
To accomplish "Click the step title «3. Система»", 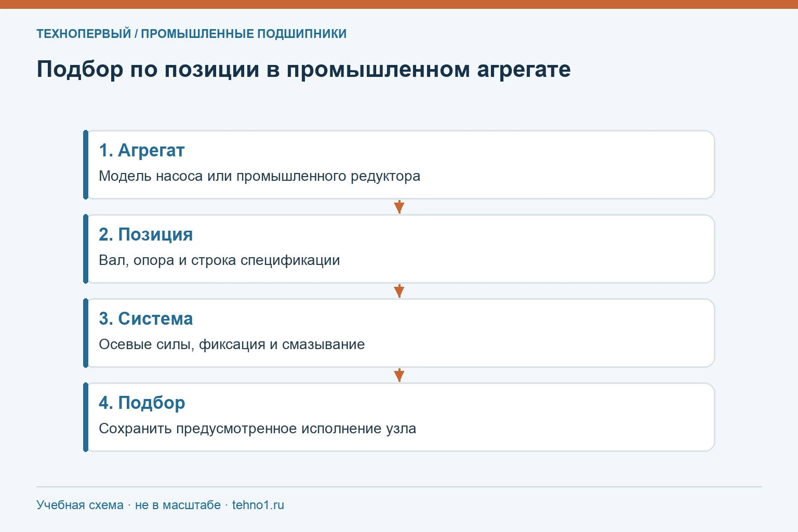I will click(x=145, y=318).
